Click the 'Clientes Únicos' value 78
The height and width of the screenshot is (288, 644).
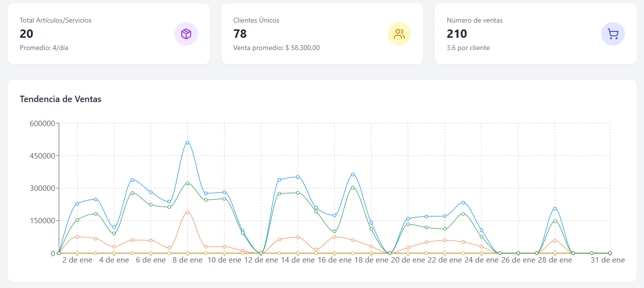pos(240,34)
